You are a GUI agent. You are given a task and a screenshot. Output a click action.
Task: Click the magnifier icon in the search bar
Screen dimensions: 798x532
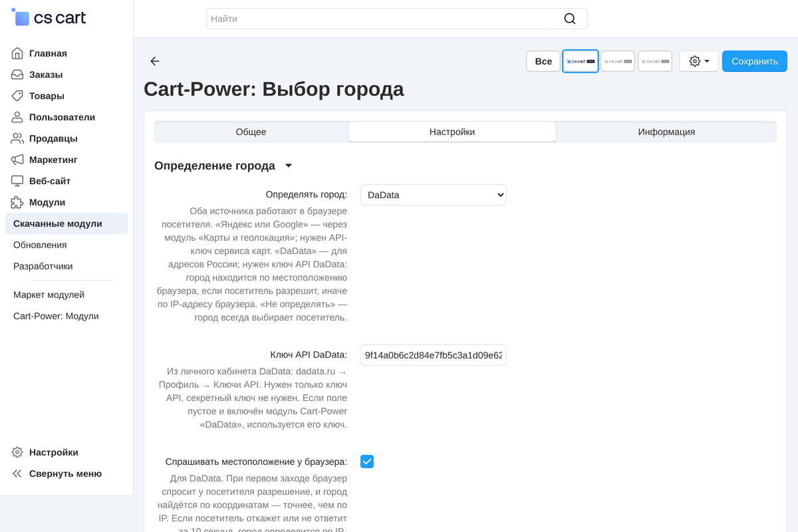click(x=570, y=19)
